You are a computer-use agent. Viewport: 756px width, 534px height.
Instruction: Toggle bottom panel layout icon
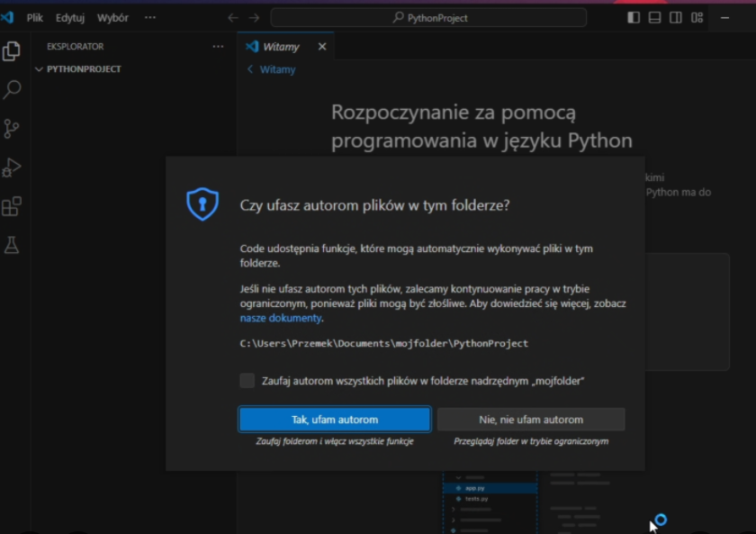tap(655, 18)
